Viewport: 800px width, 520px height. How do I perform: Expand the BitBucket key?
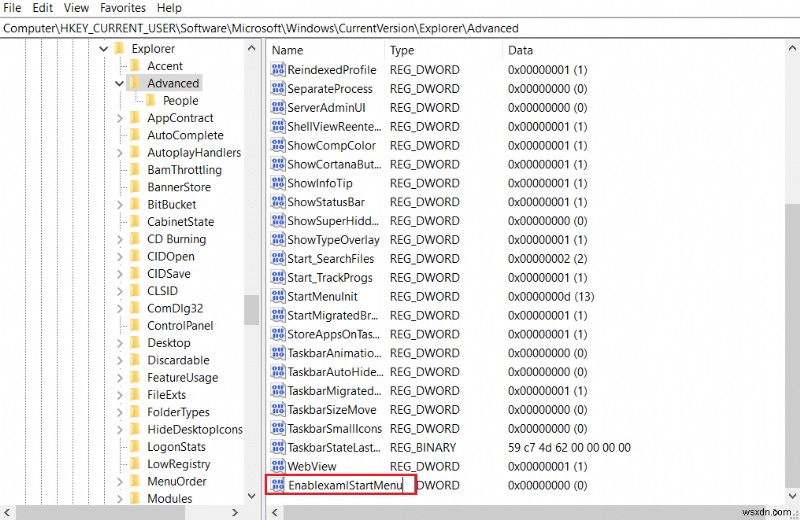pyautogui.click(x=119, y=205)
